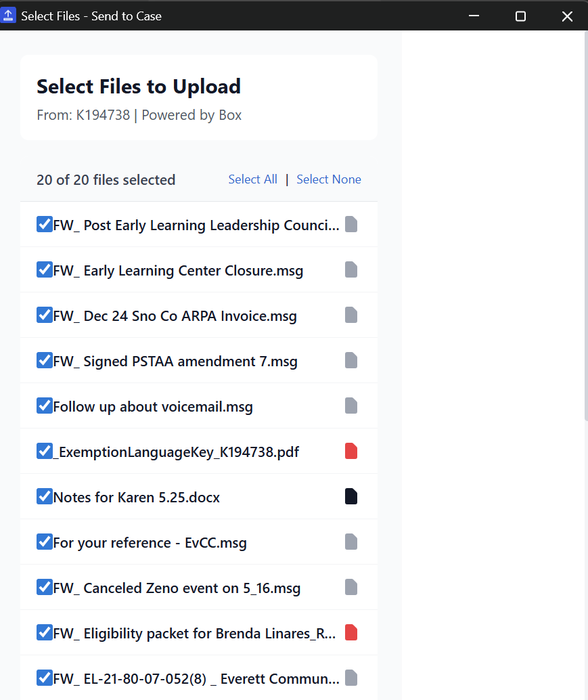Uncheck FW_ Signed PSTAA amendment 7.msg
Viewport: 588px width, 700px height.
coord(44,360)
